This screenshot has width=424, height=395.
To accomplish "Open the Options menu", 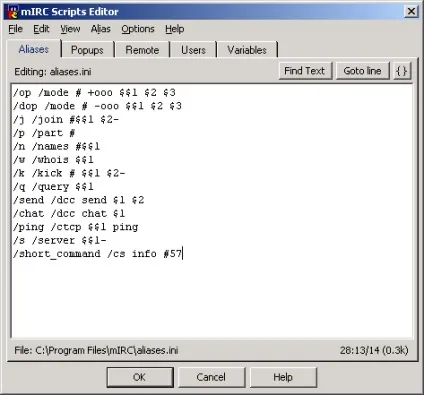I will click(138, 29).
